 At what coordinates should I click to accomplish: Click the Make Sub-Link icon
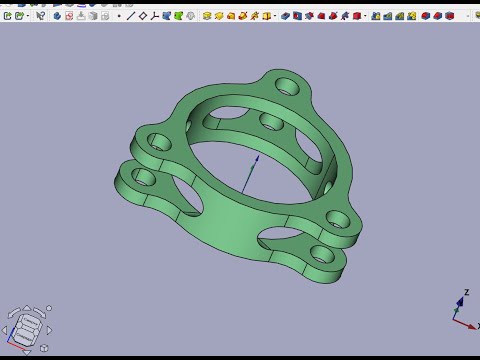tap(20, 16)
